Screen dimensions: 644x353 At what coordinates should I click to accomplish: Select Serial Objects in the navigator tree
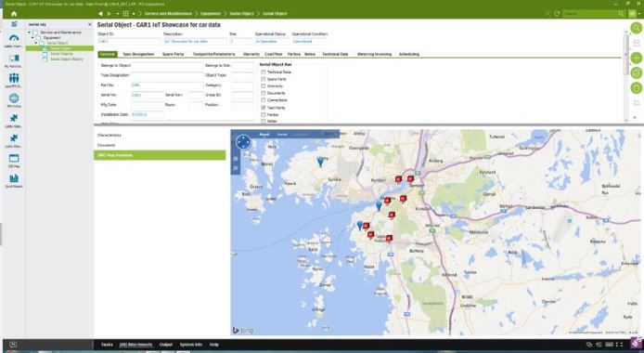[x=61, y=54]
